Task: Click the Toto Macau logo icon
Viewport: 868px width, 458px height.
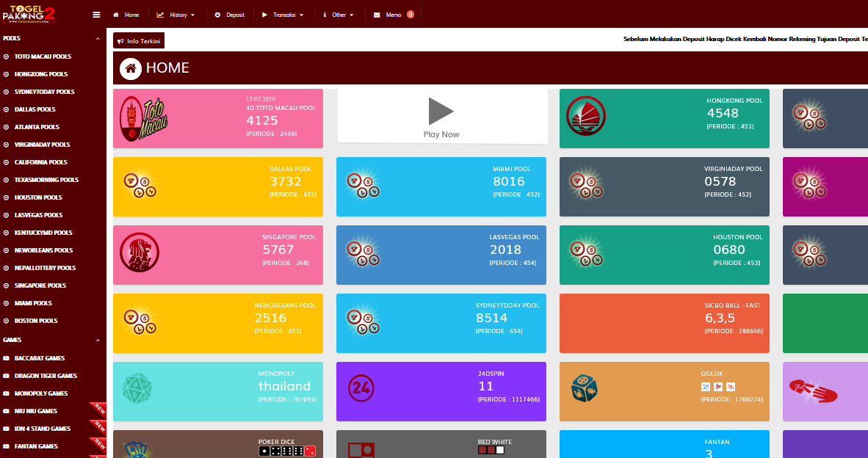Action: [143, 119]
